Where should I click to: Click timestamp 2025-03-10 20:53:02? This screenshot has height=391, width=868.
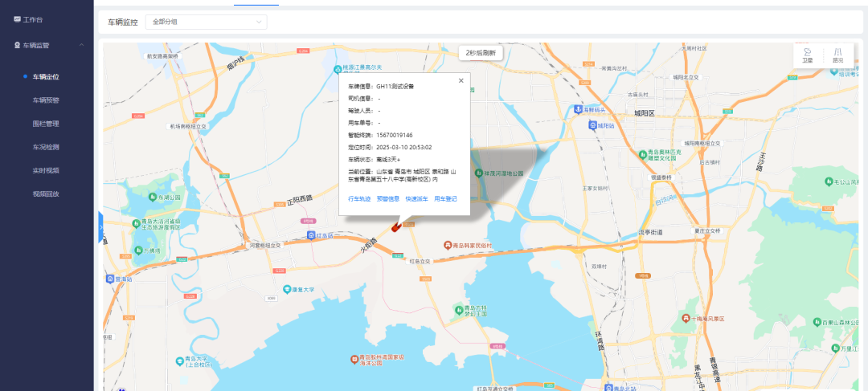point(404,147)
